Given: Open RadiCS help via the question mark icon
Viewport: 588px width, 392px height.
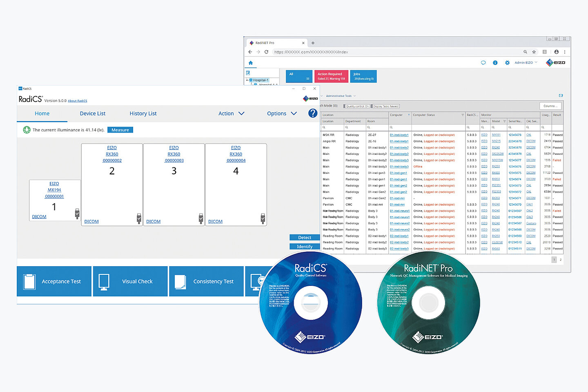Looking at the screenshot, I should coord(313,113).
